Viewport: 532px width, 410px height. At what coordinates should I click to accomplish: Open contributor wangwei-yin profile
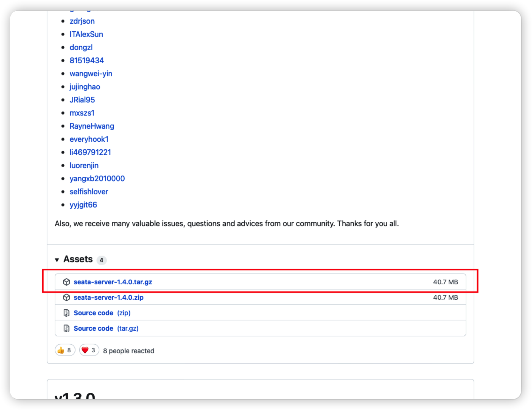point(91,74)
